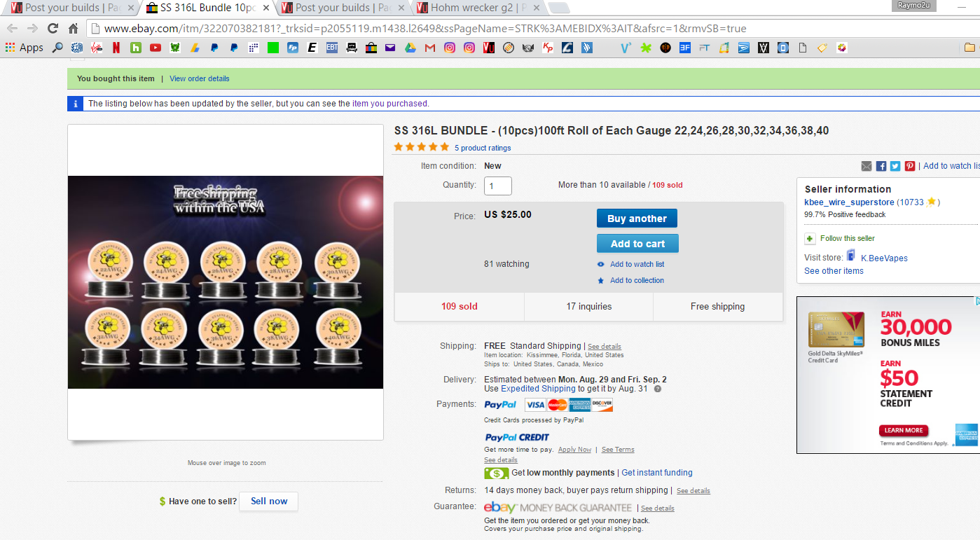This screenshot has height=540, width=980.
Task: Add item to watch list under price
Action: pyautogui.click(x=637, y=264)
